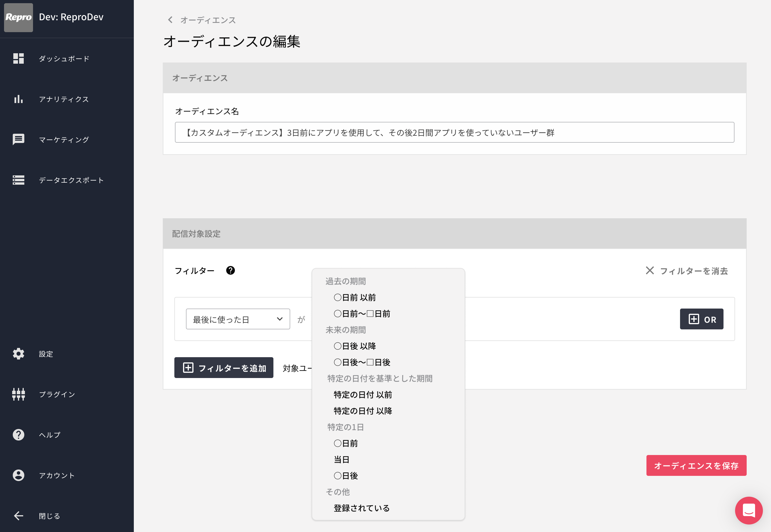Select 特定の日付 以前 option

point(363,395)
